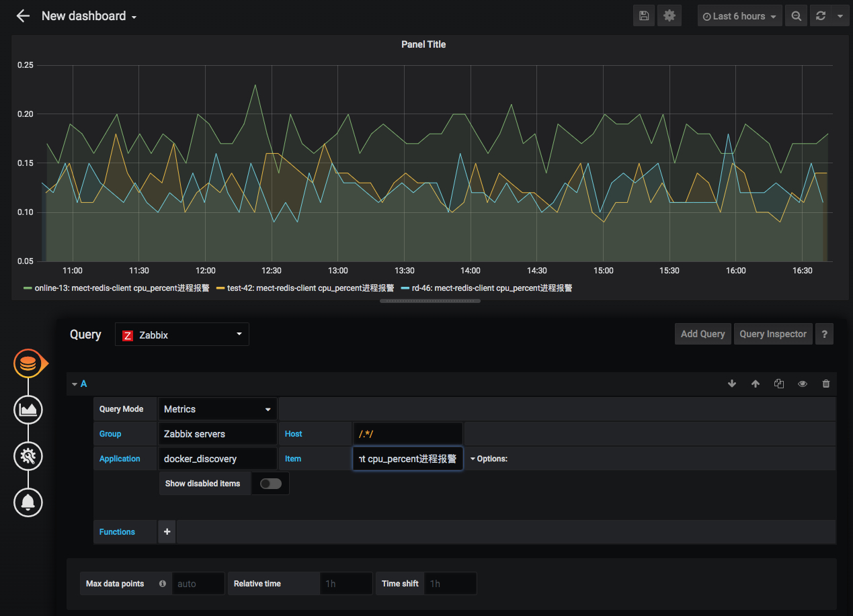Viewport: 853px width, 616px height.
Task: Open the Alert bell tab
Action: point(28,502)
